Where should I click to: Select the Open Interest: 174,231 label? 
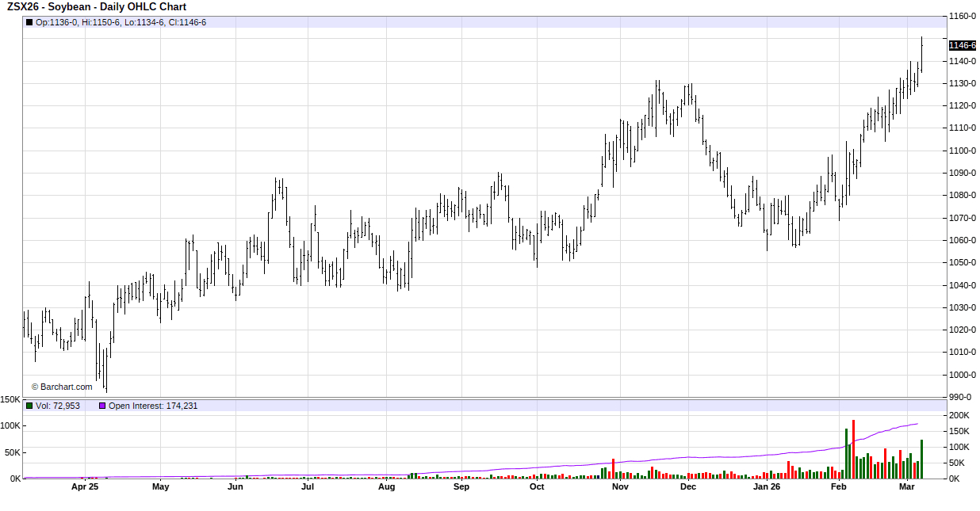point(153,406)
